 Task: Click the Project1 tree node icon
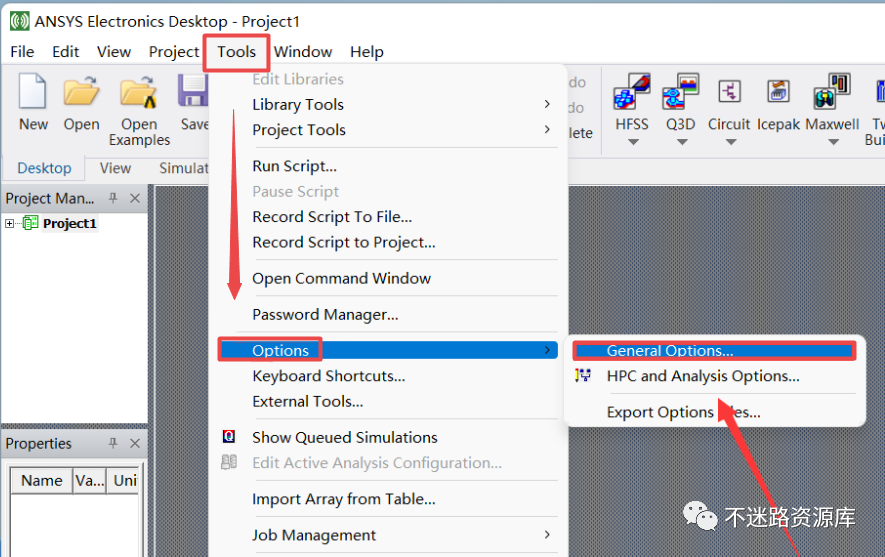tap(30, 223)
